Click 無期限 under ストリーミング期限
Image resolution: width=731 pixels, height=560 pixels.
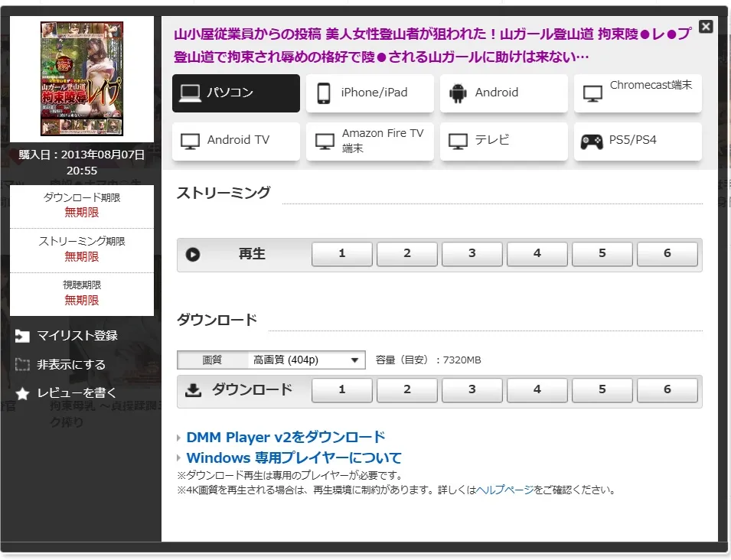click(x=82, y=257)
